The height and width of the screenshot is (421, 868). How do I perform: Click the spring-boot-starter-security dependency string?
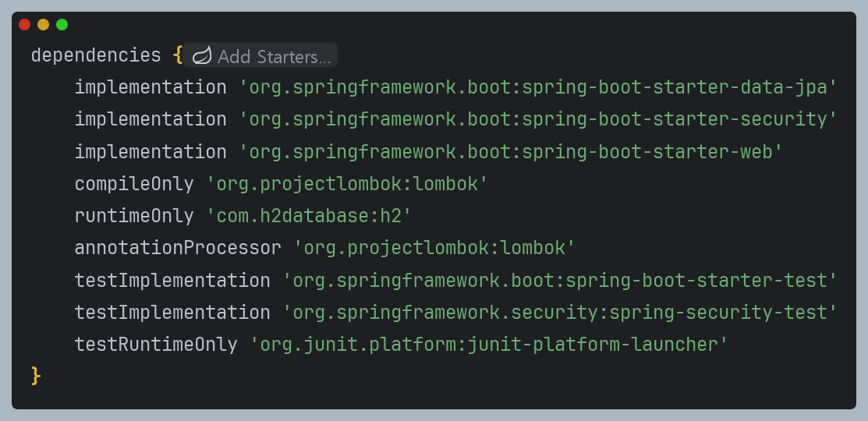(x=537, y=119)
